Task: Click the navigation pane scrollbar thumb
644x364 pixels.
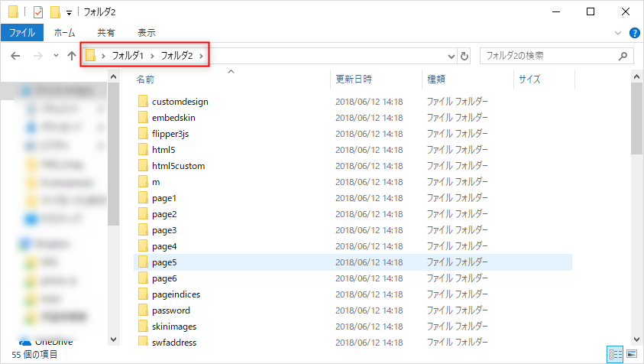Action: 113,154
